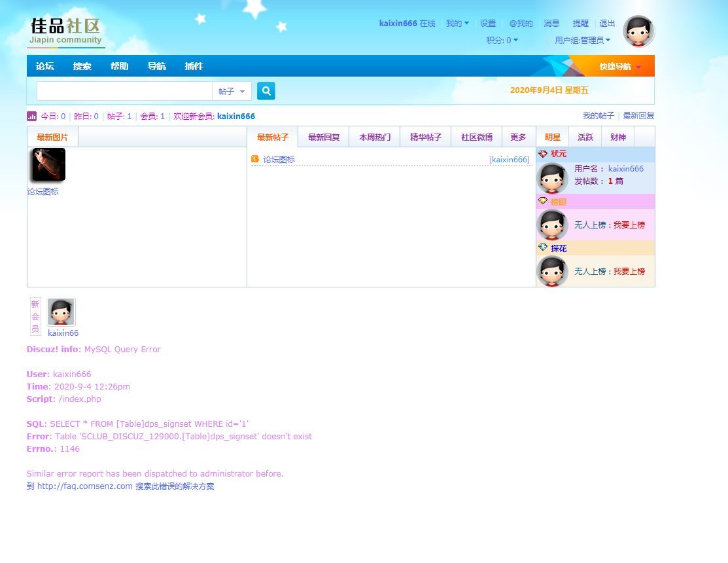Image resolution: width=728 pixels, height=563 pixels.
Task: Open the faq.comsenz.com link
Action: 85,486
